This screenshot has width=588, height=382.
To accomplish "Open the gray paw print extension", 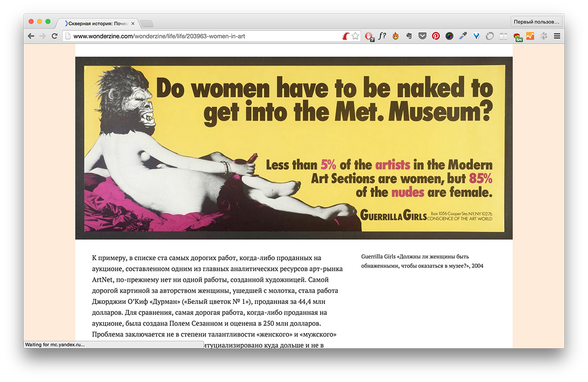I will tap(544, 36).
